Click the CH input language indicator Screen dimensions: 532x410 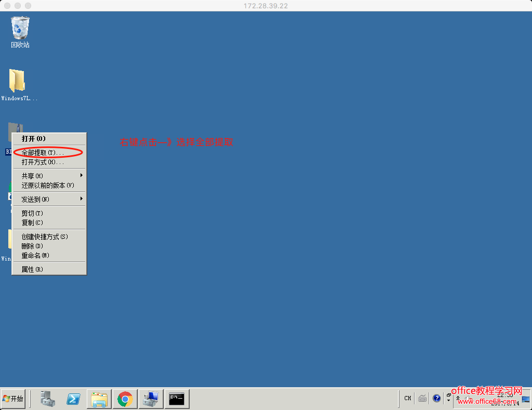[x=408, y=398]
